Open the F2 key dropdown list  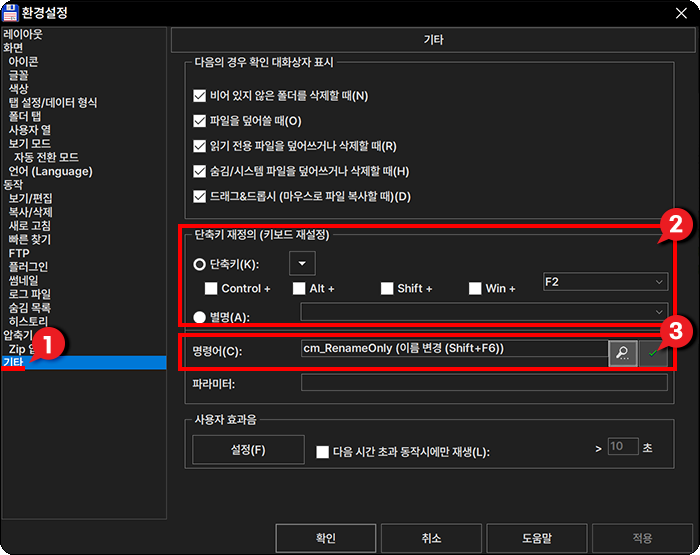tap(605, 282)
